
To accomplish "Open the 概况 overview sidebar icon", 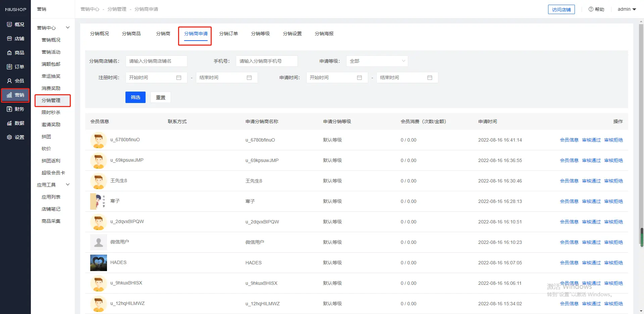I will pos(9,24).
